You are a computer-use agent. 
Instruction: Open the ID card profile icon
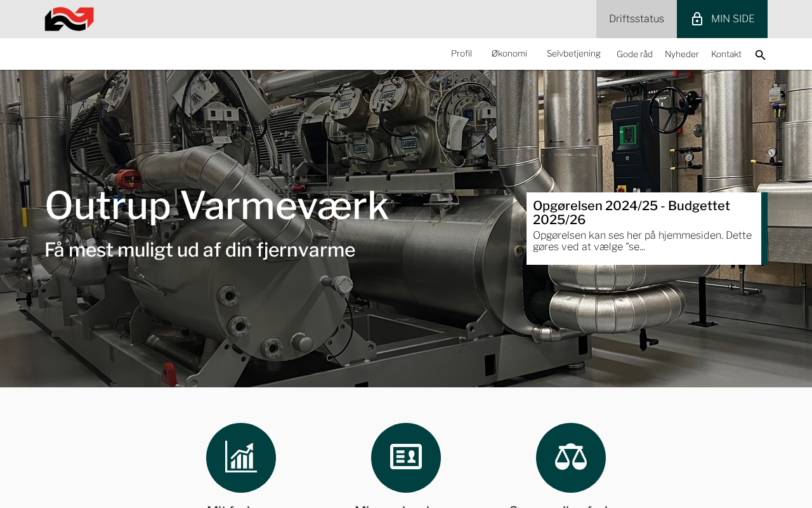tap(406, 458)
